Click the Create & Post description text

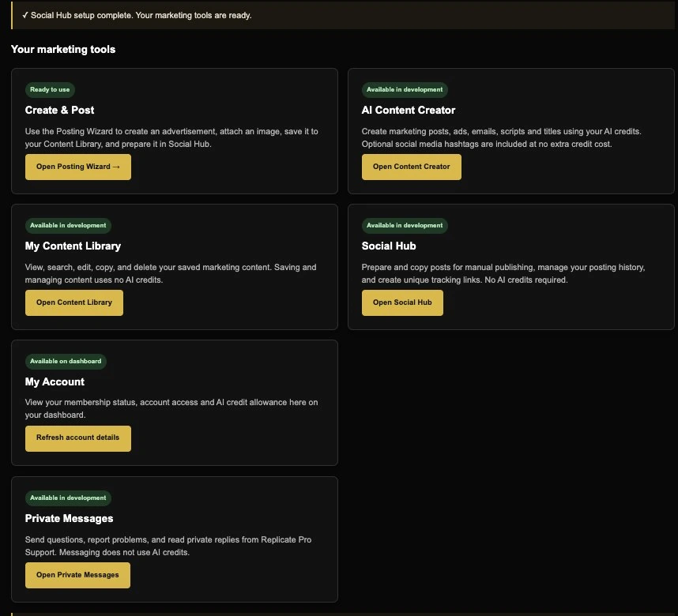coord(171,137)
